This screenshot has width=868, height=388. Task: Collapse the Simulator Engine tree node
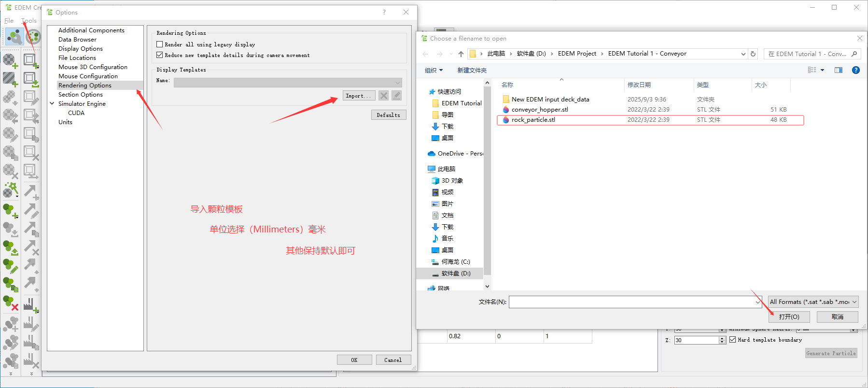(x=52, y=103)
